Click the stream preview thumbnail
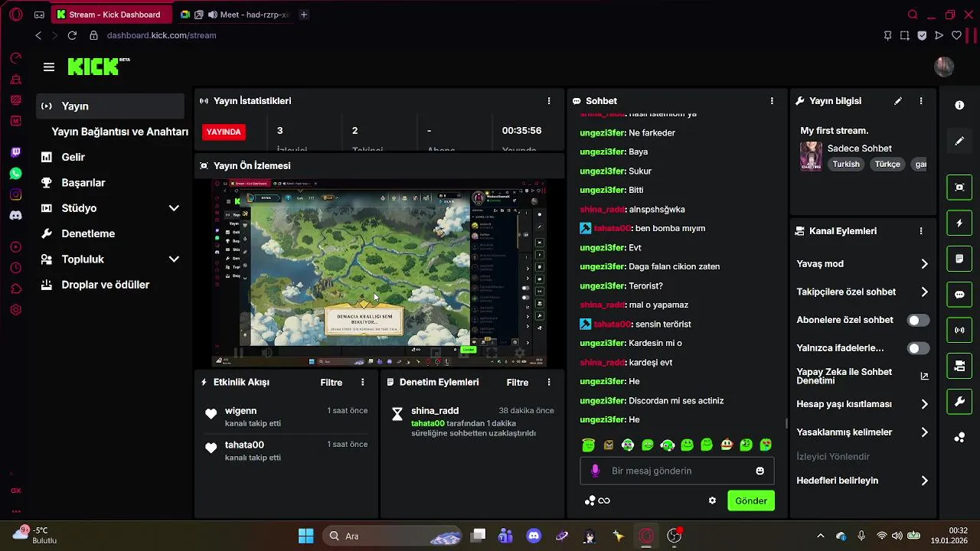Viewport: 980px width, 551px height. click(x=379, y=273)
